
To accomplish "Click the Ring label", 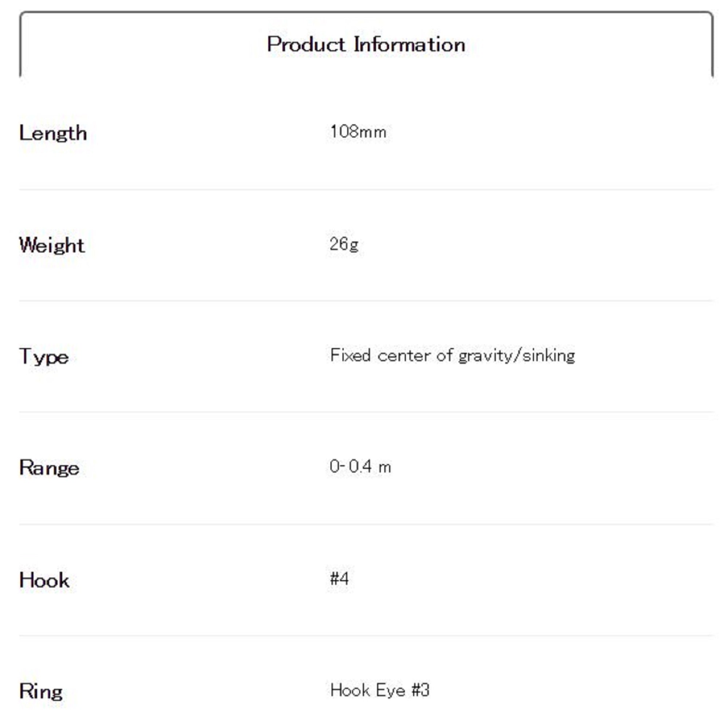I will (x=41, y=691).
